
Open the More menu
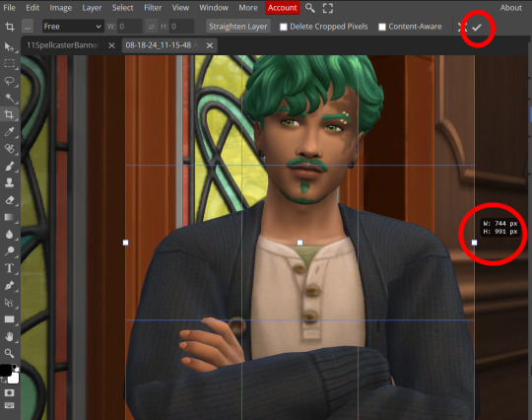[248, 8]
